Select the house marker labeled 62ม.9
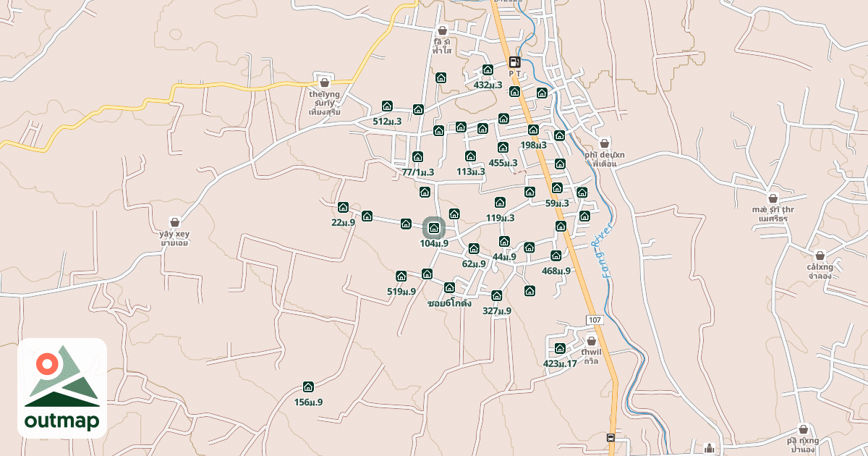 click(474, 248)
